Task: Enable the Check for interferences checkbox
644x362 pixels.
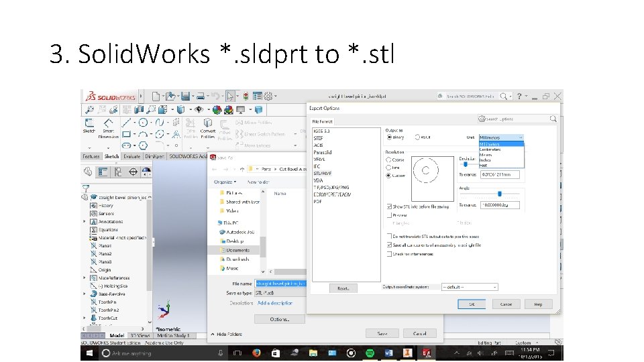Action: point(389,254)
